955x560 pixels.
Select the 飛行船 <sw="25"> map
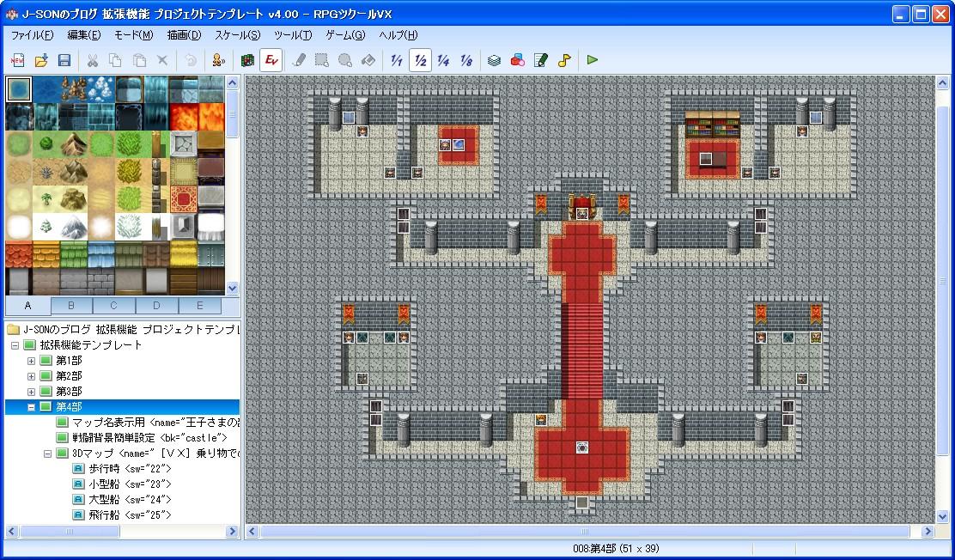pyautogui.click(x=122, y=514)
